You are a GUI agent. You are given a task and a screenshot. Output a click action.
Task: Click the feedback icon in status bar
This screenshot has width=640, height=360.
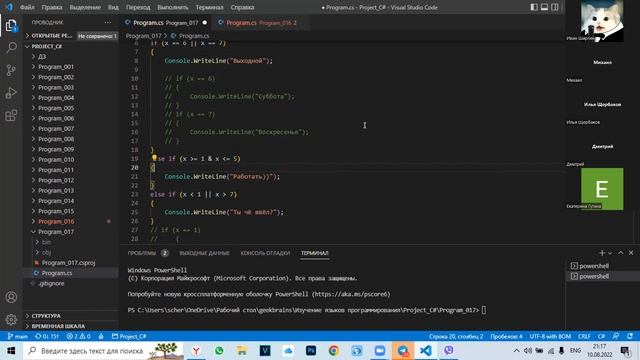[x=616, y=336]
